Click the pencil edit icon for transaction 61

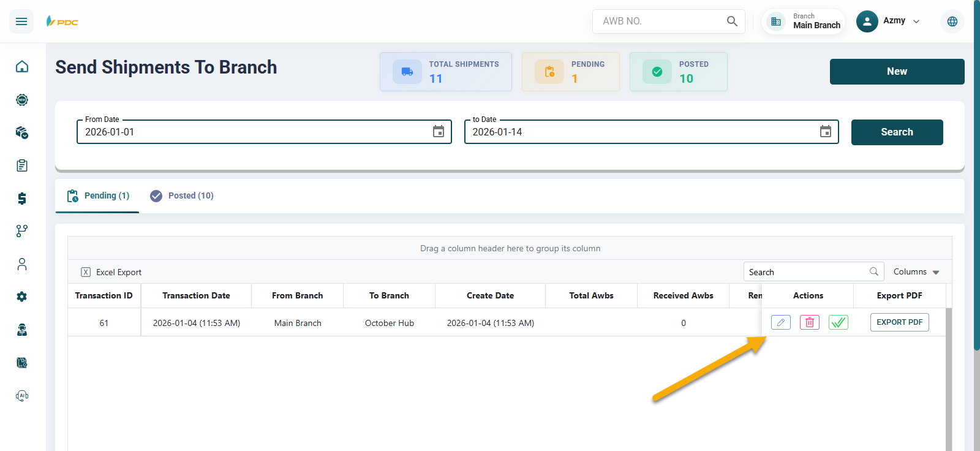[x=780, y=322]
